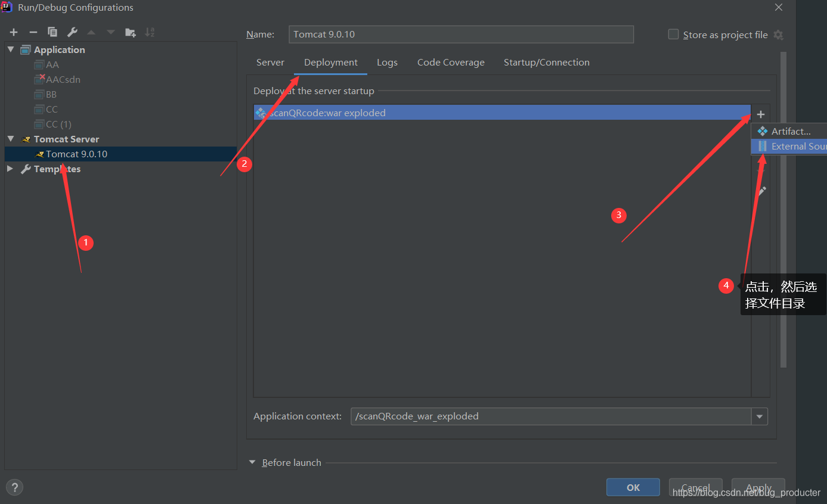The width and height of the screenshot is (827, 504).
Task: Select CC (1) application configuration
Action: (x=52, y=125)
